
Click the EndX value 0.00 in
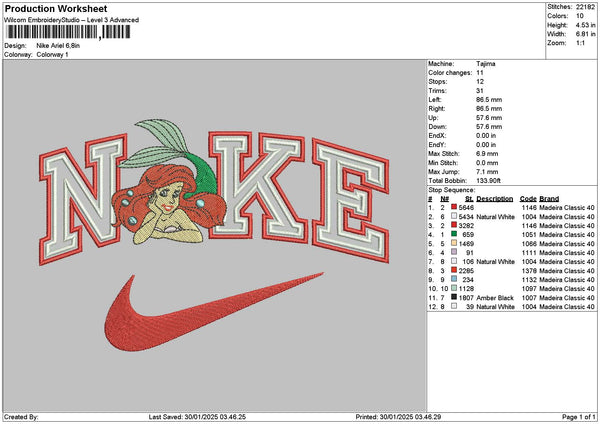tap(486, 136)
